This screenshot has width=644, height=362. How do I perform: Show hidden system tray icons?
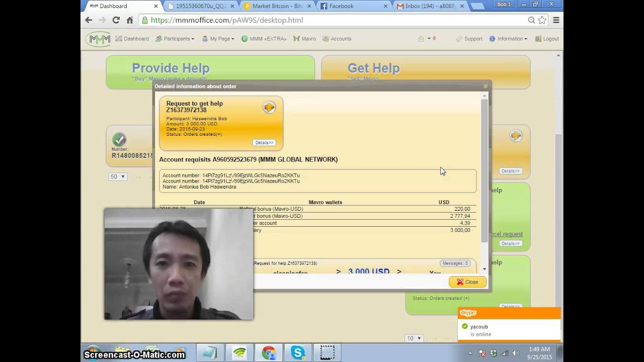[471, 353]
